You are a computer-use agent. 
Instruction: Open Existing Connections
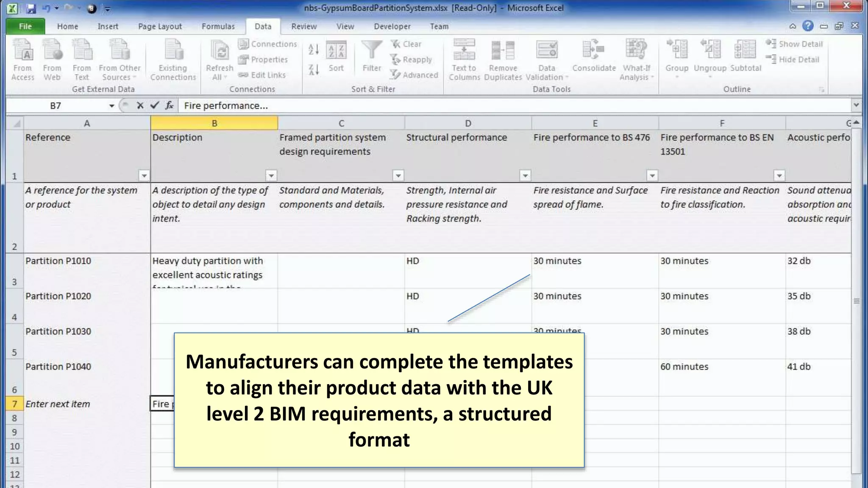pos(173,59)
